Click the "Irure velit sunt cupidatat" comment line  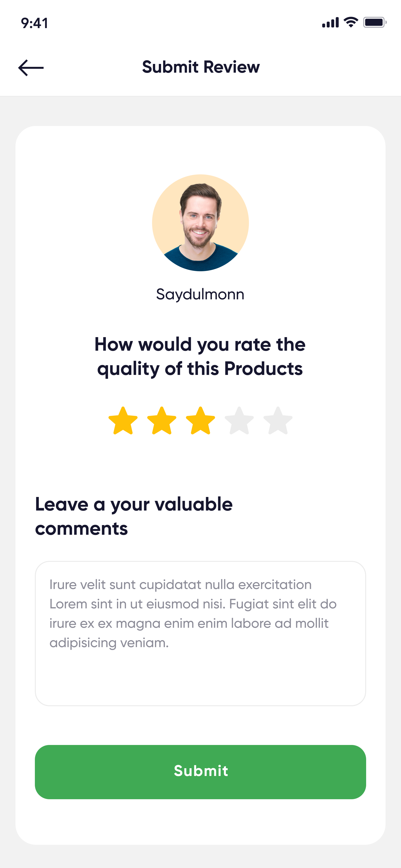tap(181, 585)
